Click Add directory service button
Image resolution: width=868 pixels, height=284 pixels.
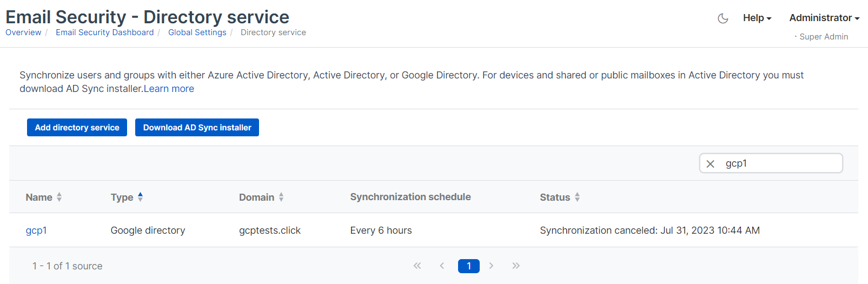(x=77, y=128)
